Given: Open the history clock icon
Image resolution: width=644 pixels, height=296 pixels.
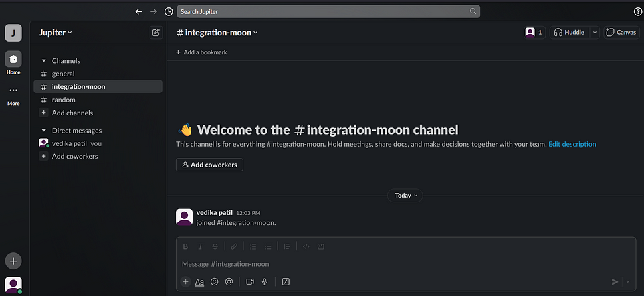Looking at the screenshot, I should (169, 11).
